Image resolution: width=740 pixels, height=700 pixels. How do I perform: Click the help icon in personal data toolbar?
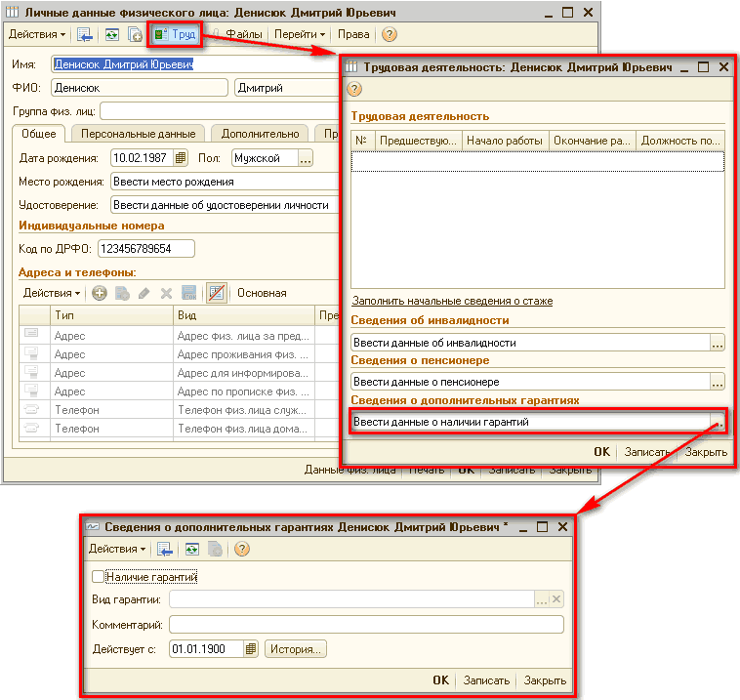pos(390,34)
